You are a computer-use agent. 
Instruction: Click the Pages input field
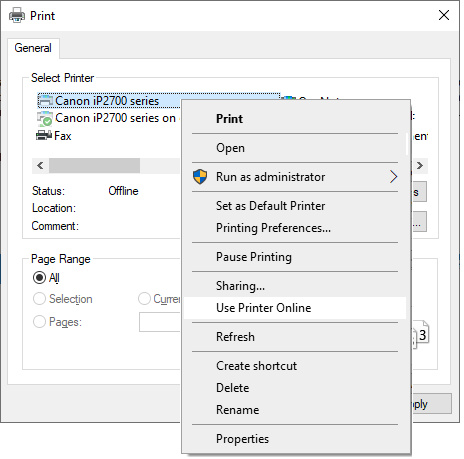click(x=160, y=322)
